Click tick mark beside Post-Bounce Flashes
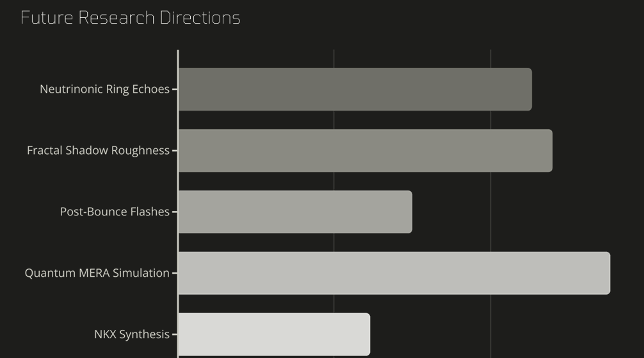Screen dimensions: 644x358 pos(175,212)
